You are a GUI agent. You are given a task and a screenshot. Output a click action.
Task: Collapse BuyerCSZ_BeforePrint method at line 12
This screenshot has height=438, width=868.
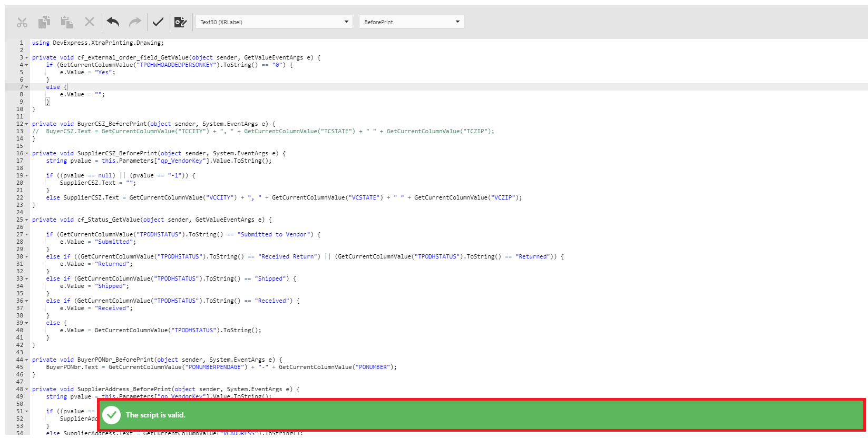27,124
